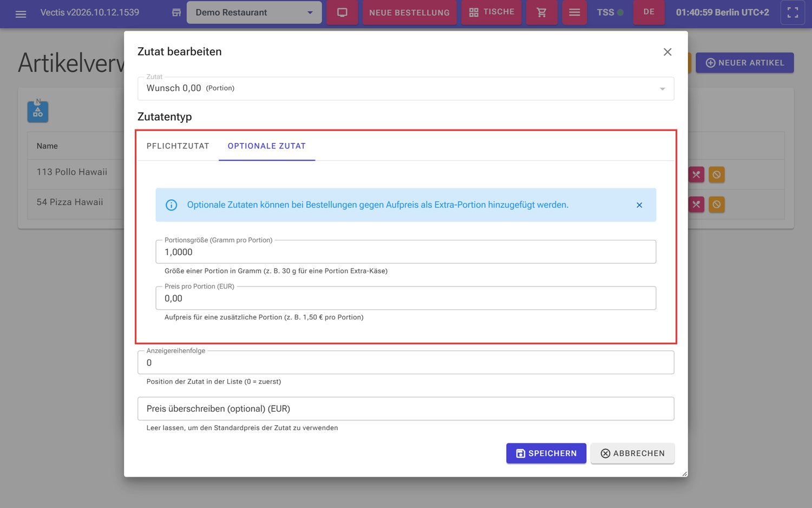
Task: Switch to the Pflichtzutat tab
Action: click(178, 146)
